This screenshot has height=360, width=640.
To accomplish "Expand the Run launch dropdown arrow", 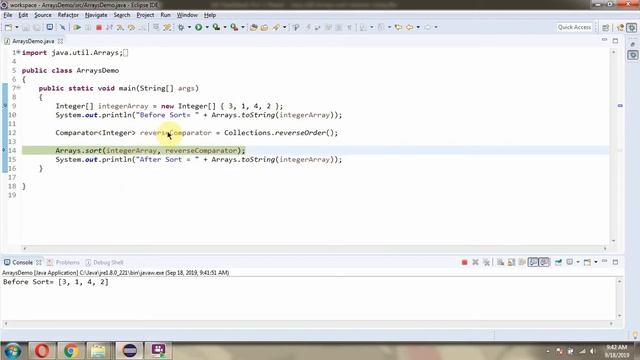I will (207, 27).
